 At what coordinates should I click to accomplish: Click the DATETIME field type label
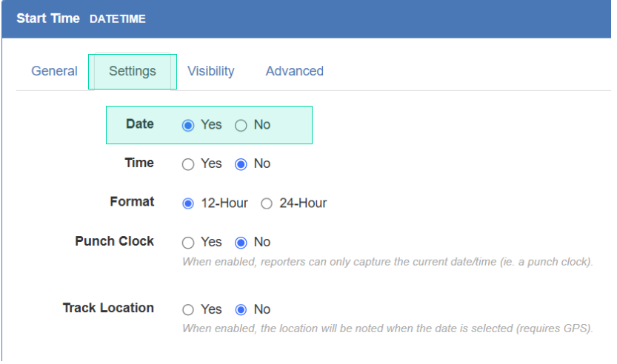point(118,19)
